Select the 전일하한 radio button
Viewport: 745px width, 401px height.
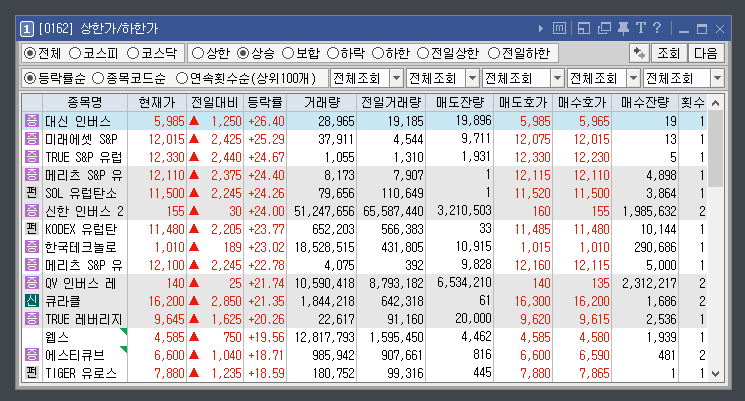(x=494, y=53)
